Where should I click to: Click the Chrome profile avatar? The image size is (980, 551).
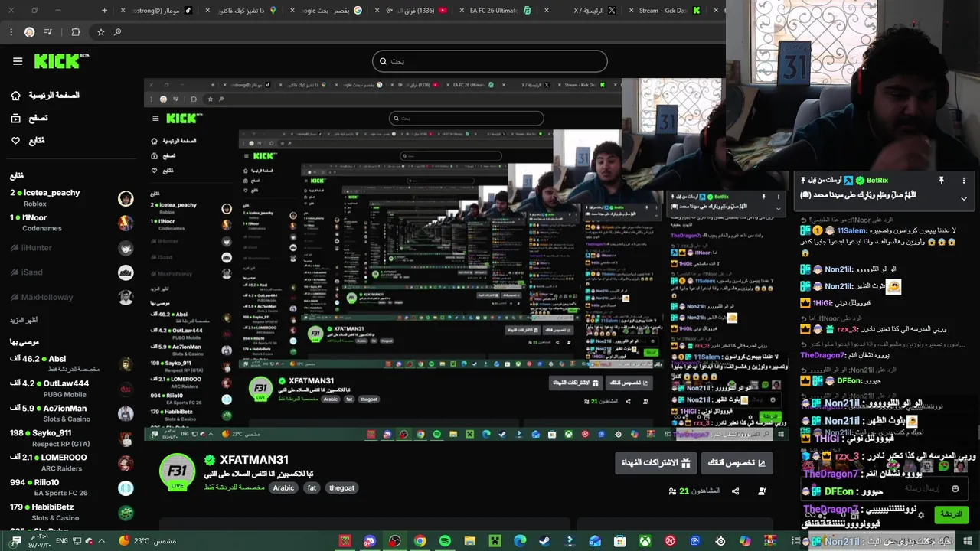click(29, 32)
